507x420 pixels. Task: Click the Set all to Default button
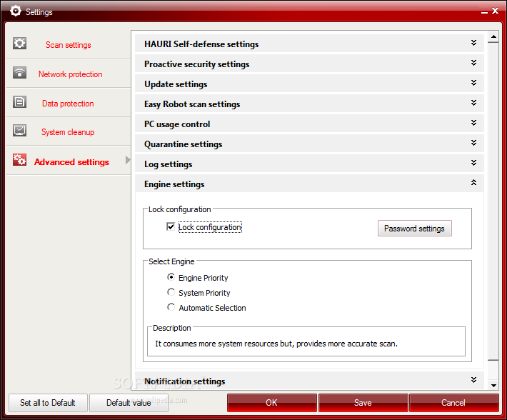point(48,403)
